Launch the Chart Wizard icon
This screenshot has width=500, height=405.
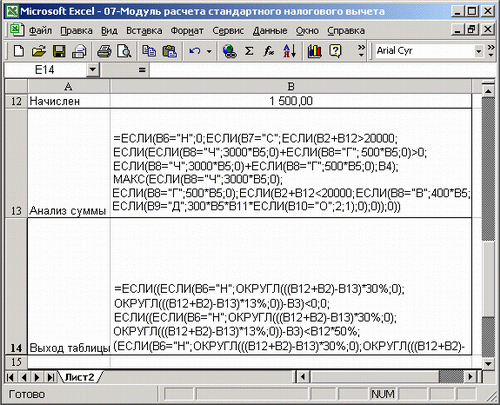314,51
